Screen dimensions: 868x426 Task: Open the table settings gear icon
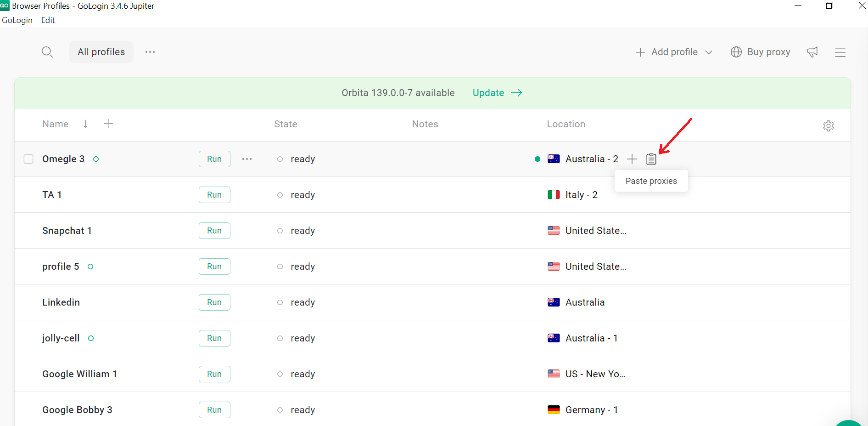tap(828, 126)
